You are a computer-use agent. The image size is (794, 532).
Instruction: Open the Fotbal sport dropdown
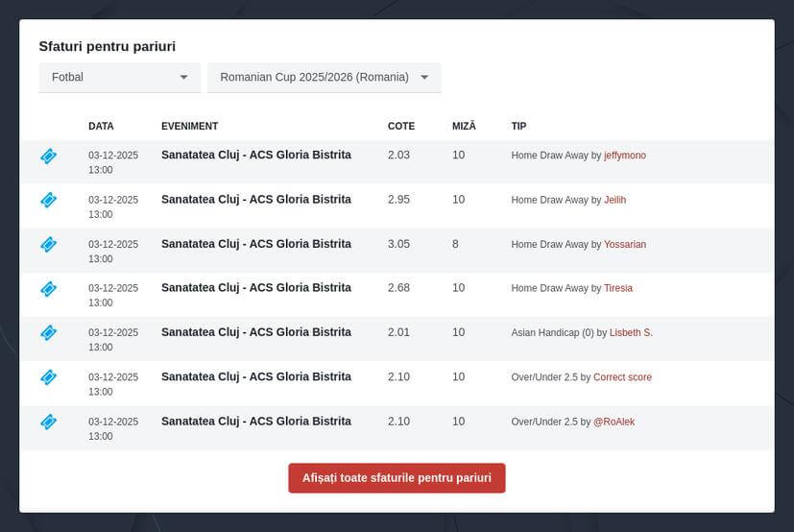pyautogui.click(x=120, y=77)
